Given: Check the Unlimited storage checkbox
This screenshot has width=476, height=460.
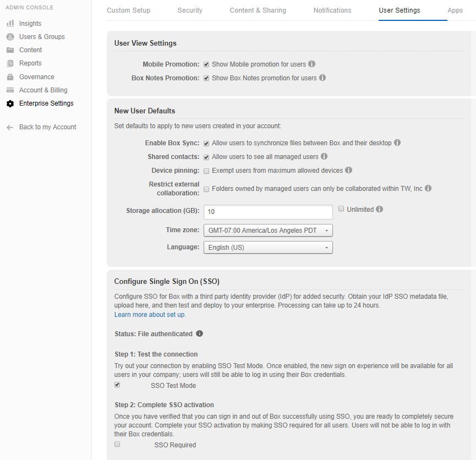Looking at the screenshot, I should 341,209.
